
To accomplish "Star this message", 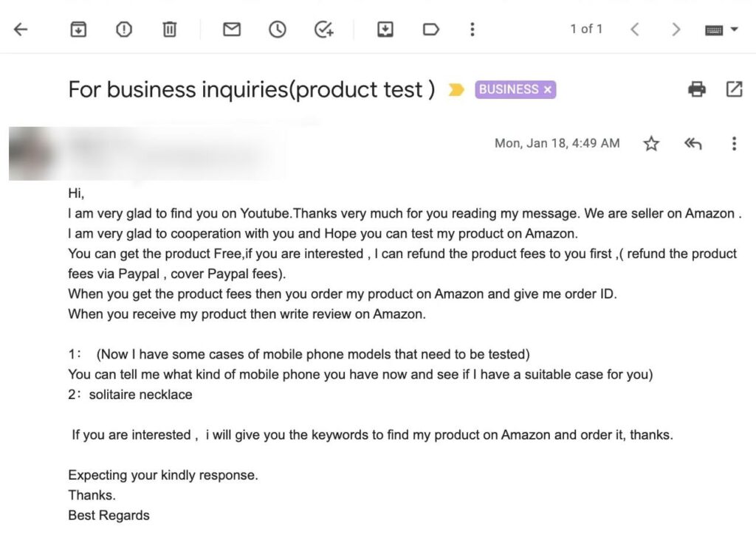I will 651,144.
